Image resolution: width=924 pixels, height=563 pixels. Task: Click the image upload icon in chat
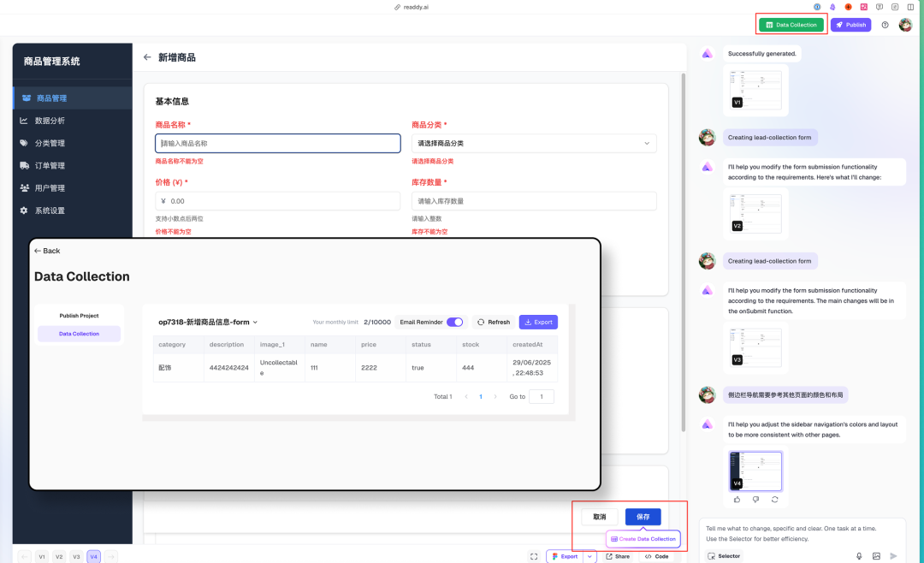click(x=876, y=556)
